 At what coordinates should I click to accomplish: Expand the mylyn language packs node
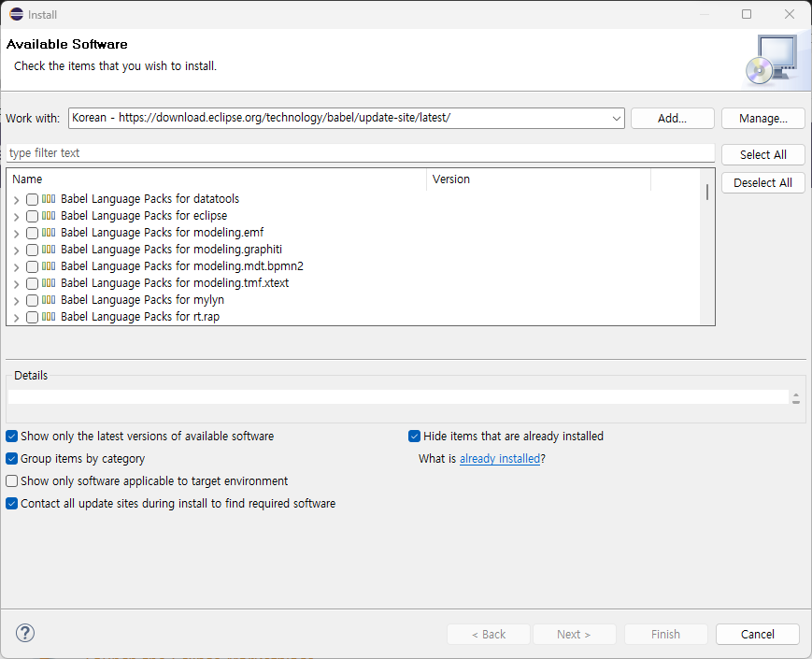click(16, 300)
